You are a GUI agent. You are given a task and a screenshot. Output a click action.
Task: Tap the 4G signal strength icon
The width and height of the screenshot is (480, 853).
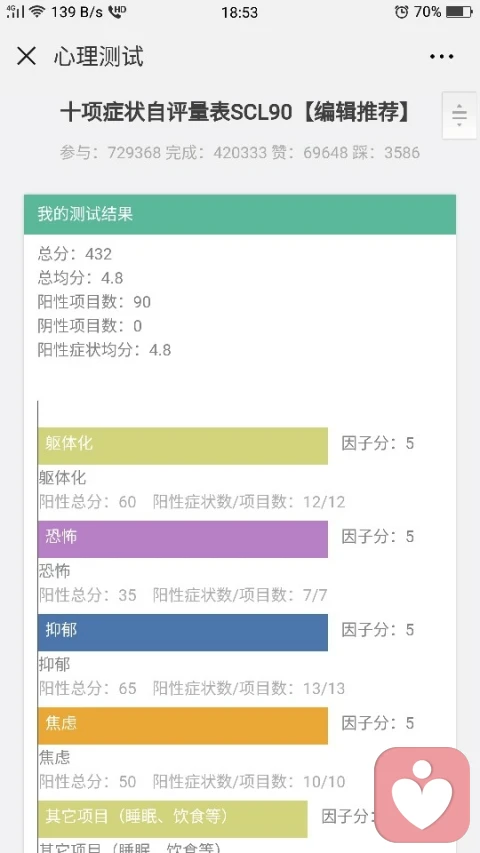pyautogui.click(x=16, y=11)
